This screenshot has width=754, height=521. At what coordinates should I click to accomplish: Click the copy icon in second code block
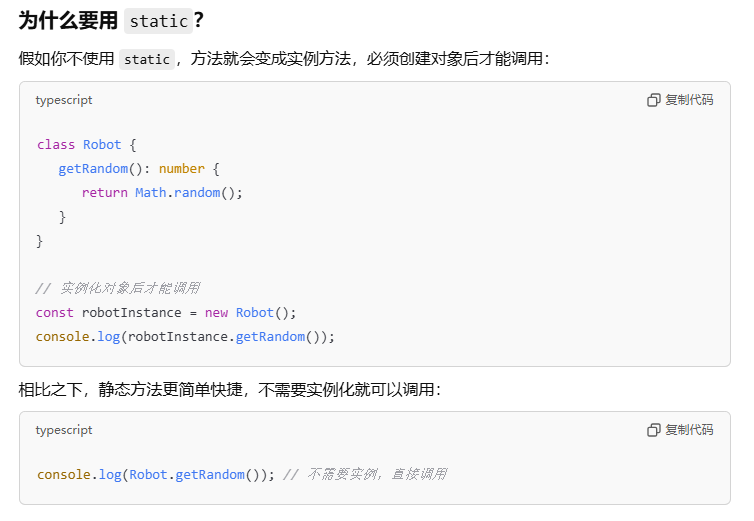point(653,430)
